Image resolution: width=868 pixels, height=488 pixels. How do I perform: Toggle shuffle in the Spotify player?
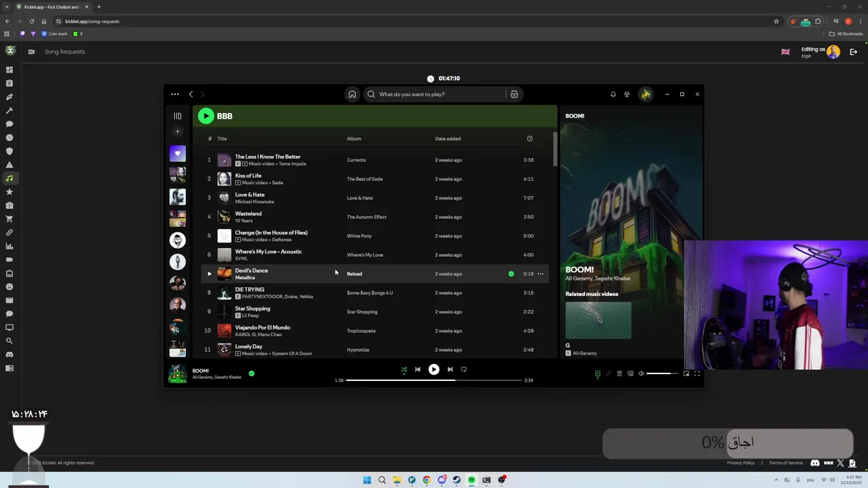click(x=404, y=369)
